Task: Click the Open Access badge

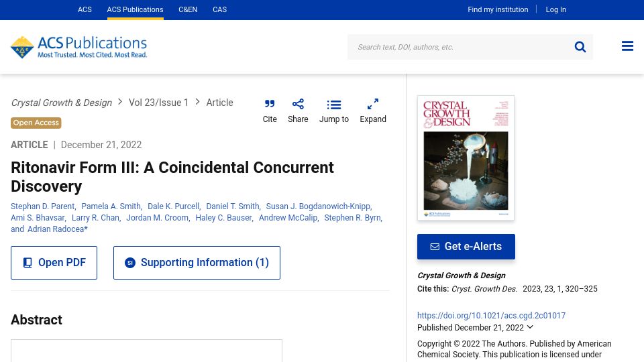Action: [36, 123]
